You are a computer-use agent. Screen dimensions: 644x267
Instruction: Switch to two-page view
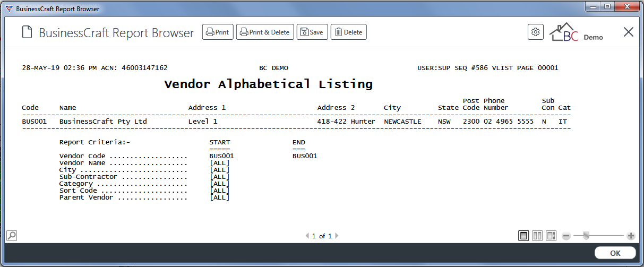pyautogui.click(x=537, y=236)
